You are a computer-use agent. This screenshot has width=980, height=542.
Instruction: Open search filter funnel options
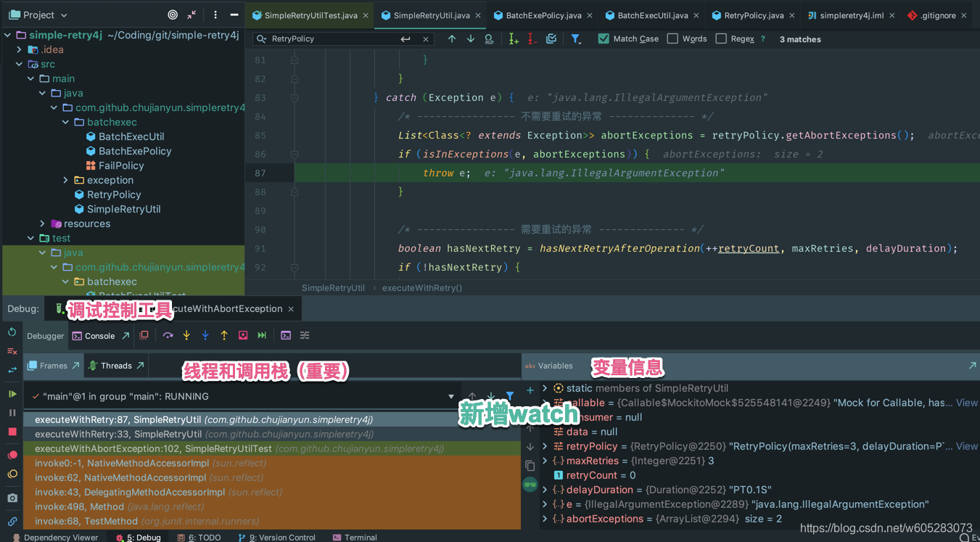(x=576, y=39)
